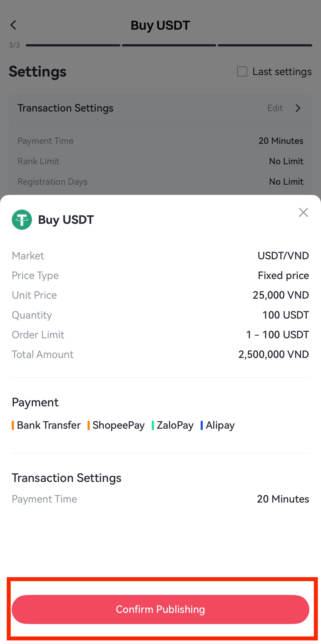Image resolution: width=321 pixels, height=644 pixels.
Task: Tap the 20 Minutes payment time value
Action: coord(283,499)
